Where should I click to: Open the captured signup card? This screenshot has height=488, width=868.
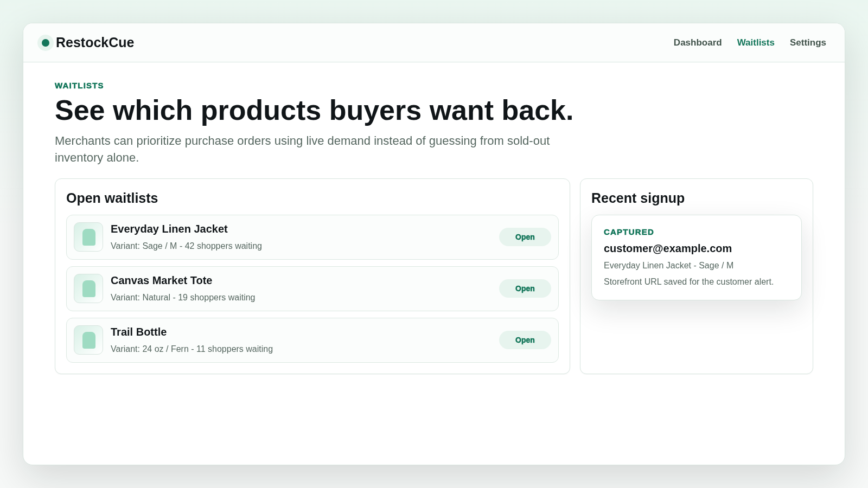tap(697, 258)
